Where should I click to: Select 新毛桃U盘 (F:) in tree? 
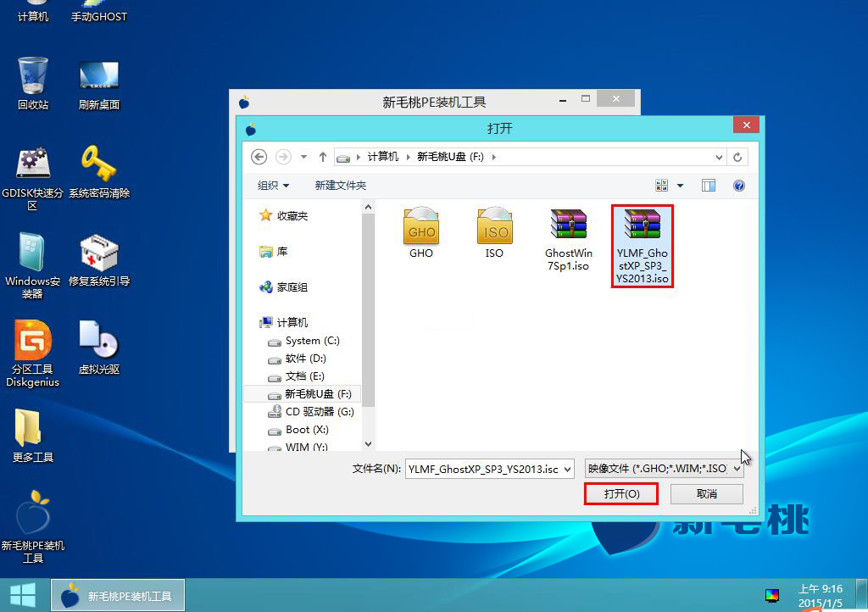(x=303, y=394)
